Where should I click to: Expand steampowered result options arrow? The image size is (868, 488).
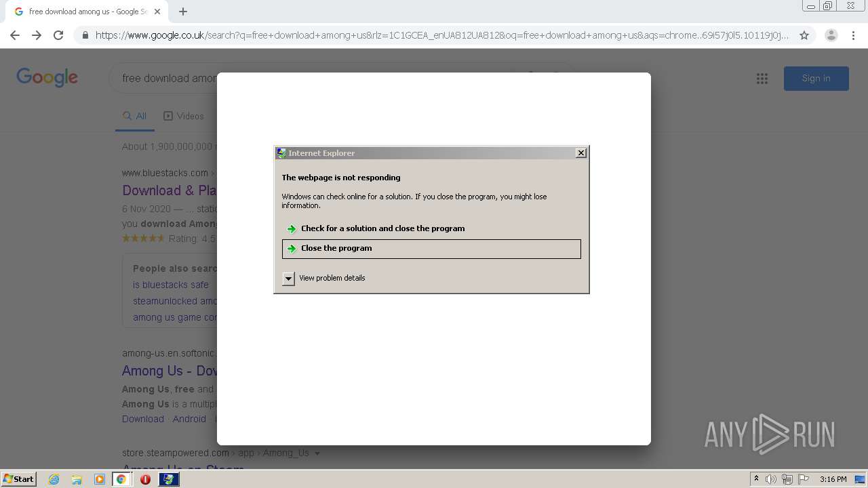click(317, 453)
